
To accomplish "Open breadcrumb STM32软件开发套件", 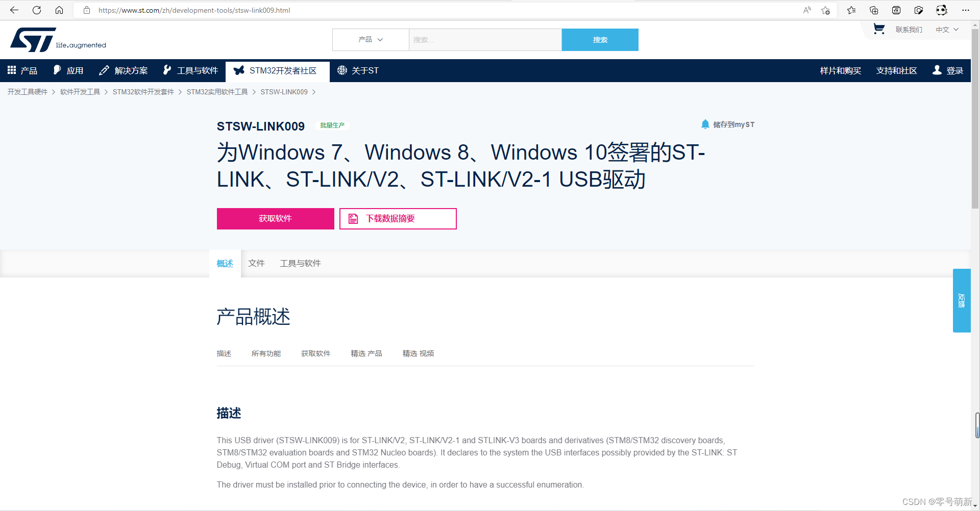I will (x=143, y=92).
